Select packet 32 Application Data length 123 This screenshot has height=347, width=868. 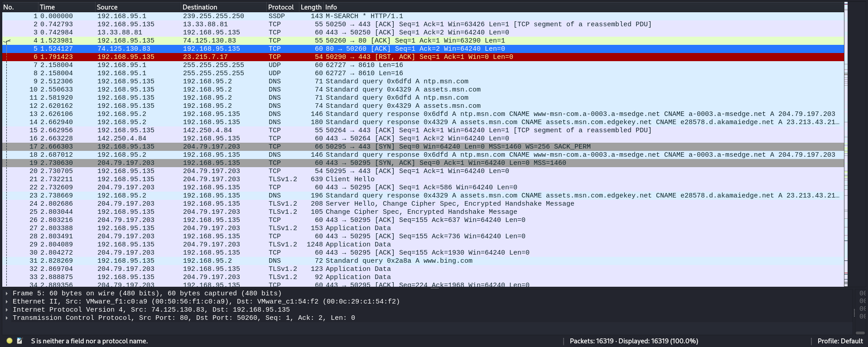(423, 269)
